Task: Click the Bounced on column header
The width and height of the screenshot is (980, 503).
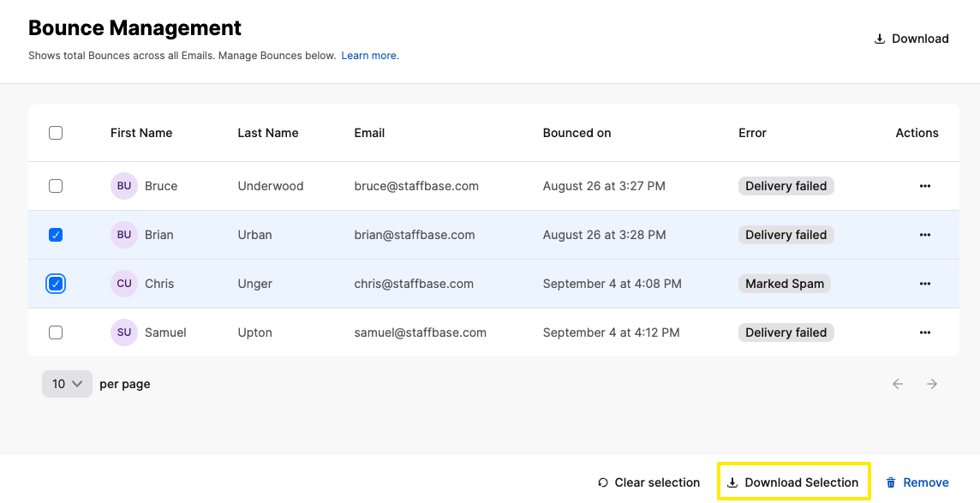Action: click(x=577, y=133)
